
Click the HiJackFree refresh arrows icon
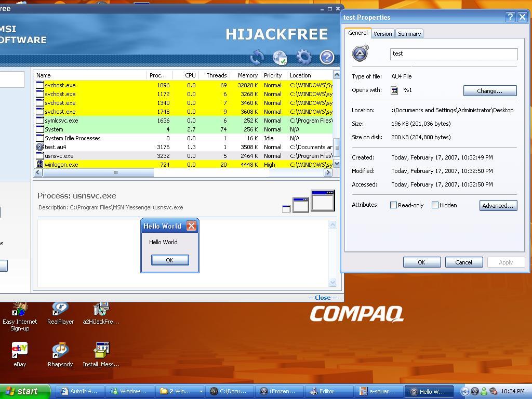tap(257, 57)
